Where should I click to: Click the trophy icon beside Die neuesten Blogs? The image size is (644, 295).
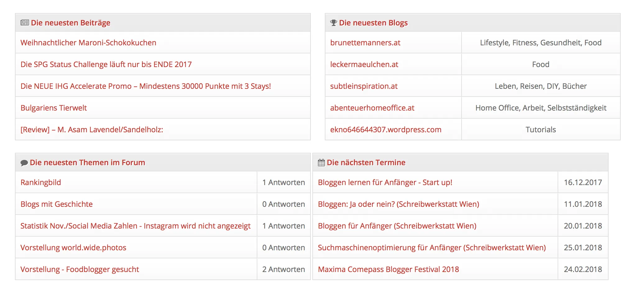tap(333, 23)
